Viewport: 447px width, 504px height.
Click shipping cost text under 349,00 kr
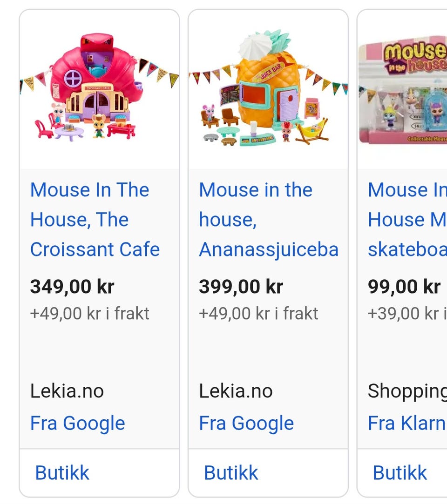(x=89, y=314)
